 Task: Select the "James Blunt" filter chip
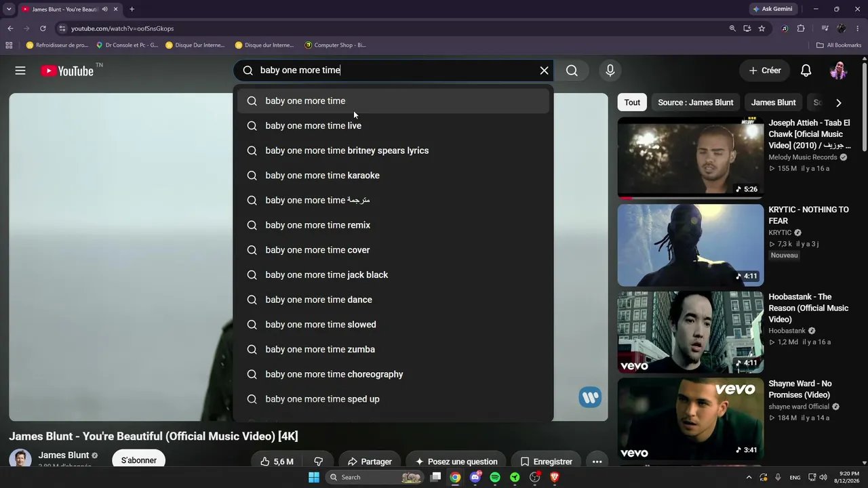pos(773,102)
